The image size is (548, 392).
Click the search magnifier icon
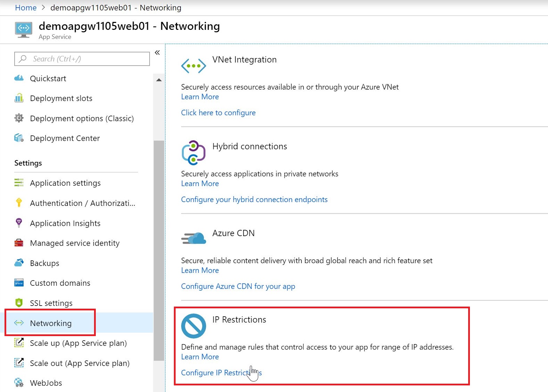[x=23, y=59]
